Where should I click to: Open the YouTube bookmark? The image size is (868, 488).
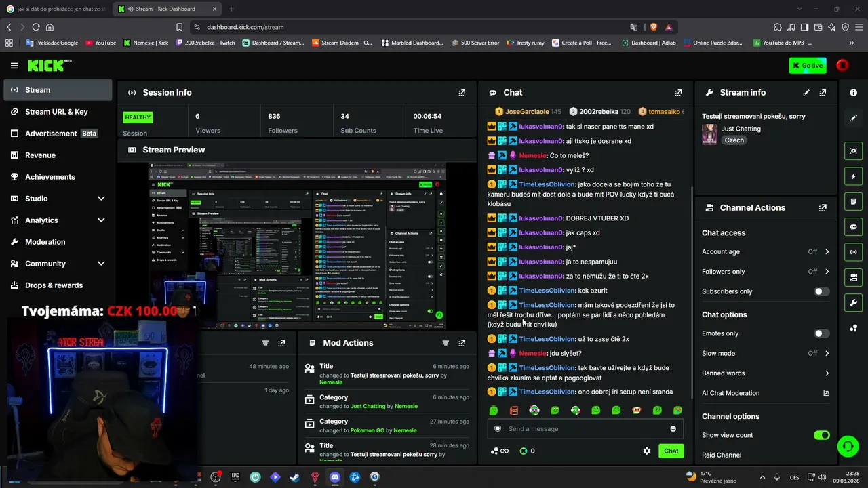tap(101, 43)
